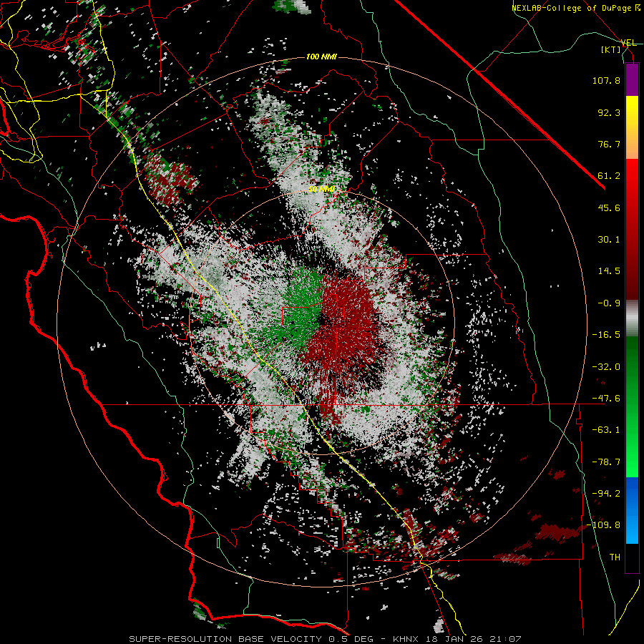Click the -32.0 legend value
Viewport: 644px width, 644px height.
606,367
